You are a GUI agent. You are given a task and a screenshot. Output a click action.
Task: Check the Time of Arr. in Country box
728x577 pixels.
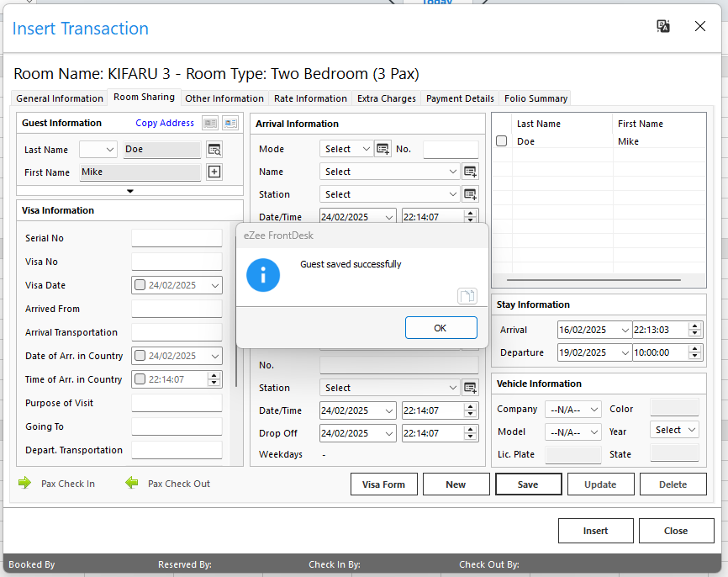click(140, 379)
